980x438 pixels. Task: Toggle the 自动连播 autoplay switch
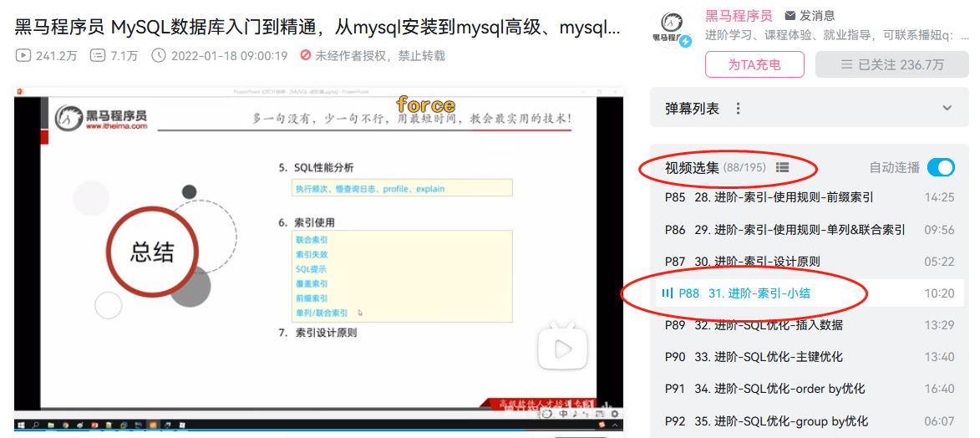[941, 168]
